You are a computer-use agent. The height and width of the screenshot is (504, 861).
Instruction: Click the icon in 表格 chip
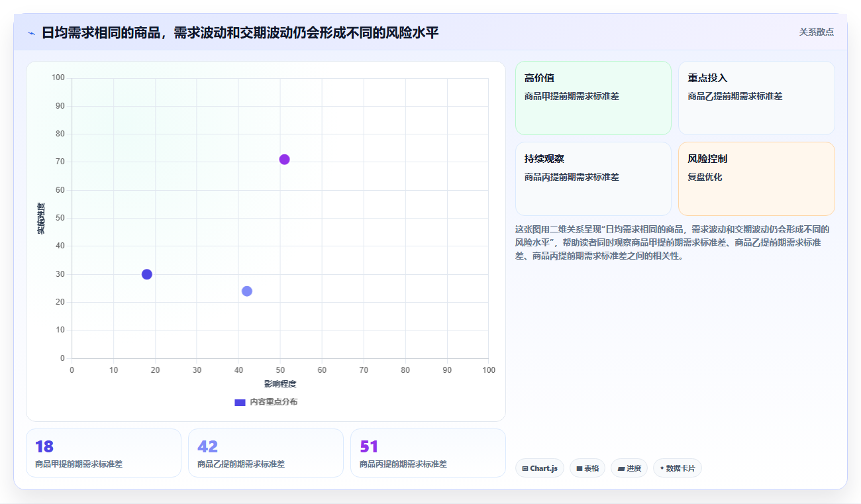pos(580,468)
